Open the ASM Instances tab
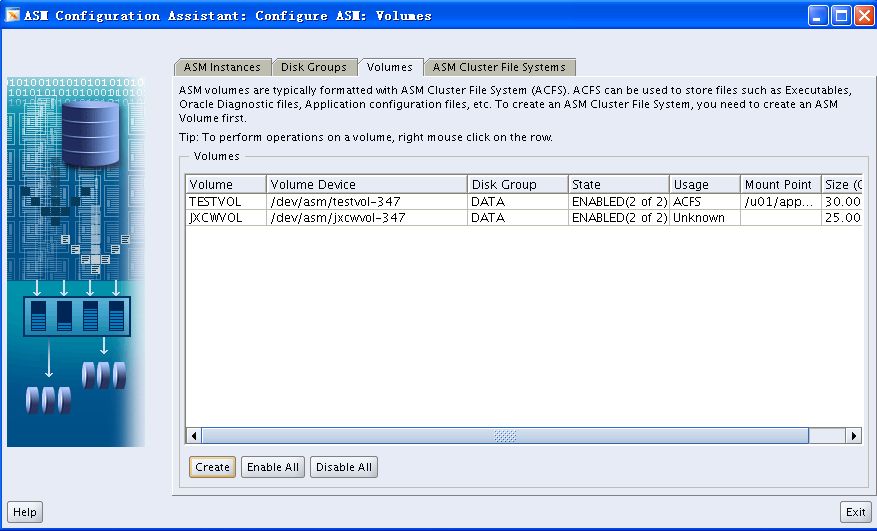Screen dimensions: 877x531 (223, 67)
